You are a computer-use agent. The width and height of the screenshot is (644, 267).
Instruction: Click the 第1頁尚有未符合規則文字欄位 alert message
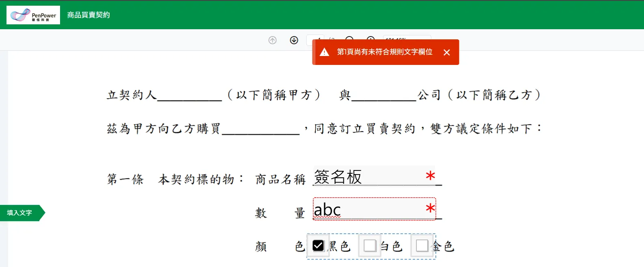[x=384, y=52]
